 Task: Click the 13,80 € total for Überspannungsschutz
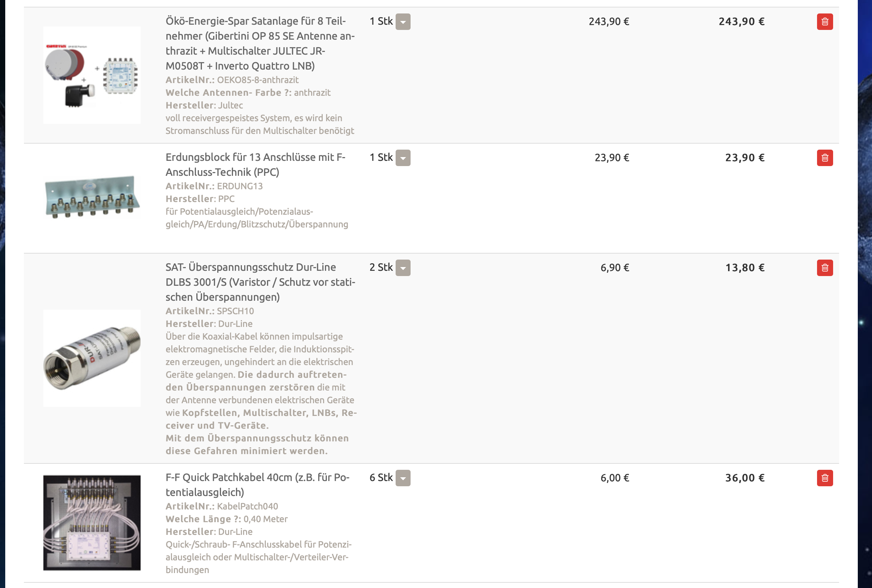tap(744, 268)
